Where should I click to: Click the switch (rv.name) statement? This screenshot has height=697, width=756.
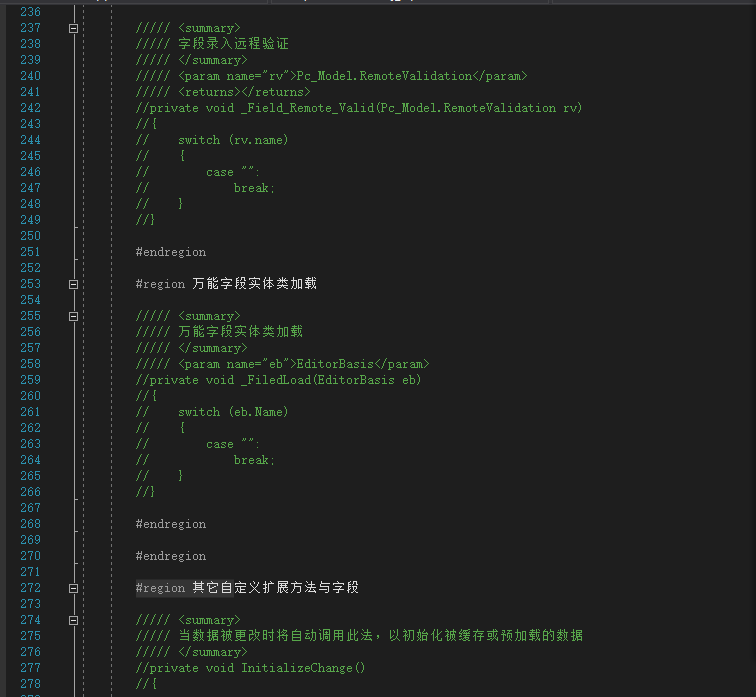232,140
